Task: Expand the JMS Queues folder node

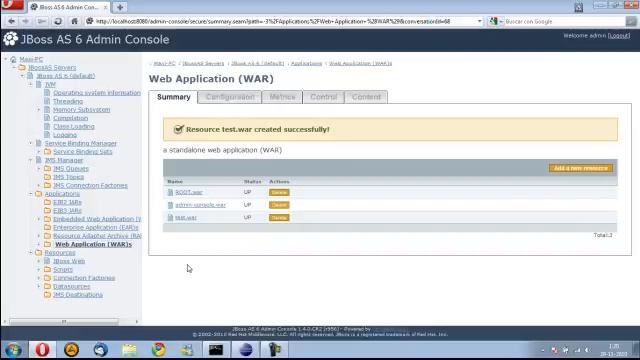Action: 39,168
